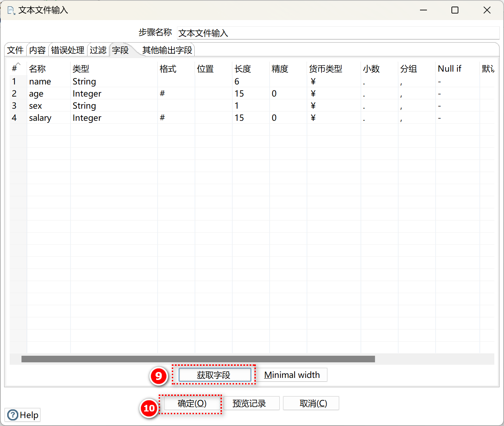Image resolution: width=504 pixels, height=426 pixels.
Task: Open the 其他输出字段 tab
Action: coord(167,50)
